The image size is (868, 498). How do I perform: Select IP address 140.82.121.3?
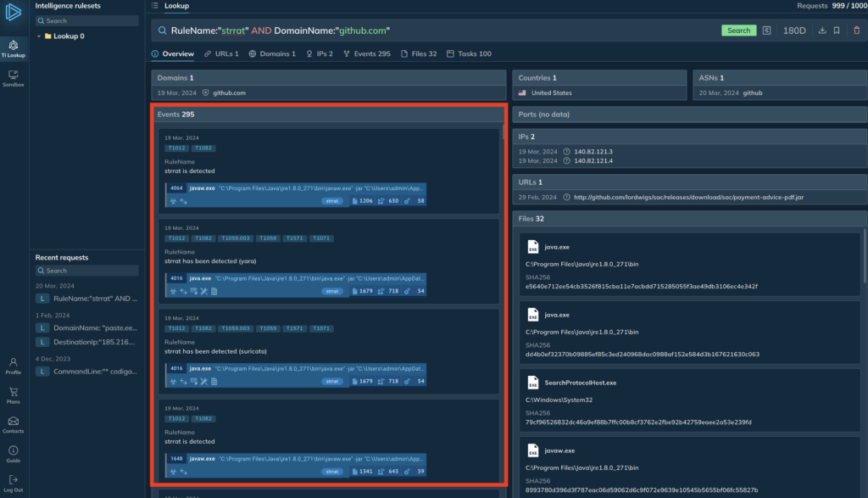(593, 151)
